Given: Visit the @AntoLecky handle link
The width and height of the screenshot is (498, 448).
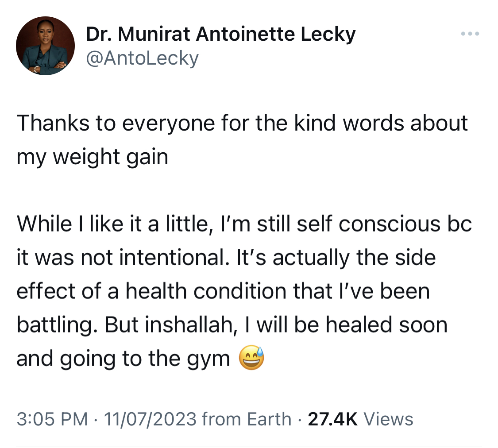Looking at the screenshot, I should click(142, 58).
